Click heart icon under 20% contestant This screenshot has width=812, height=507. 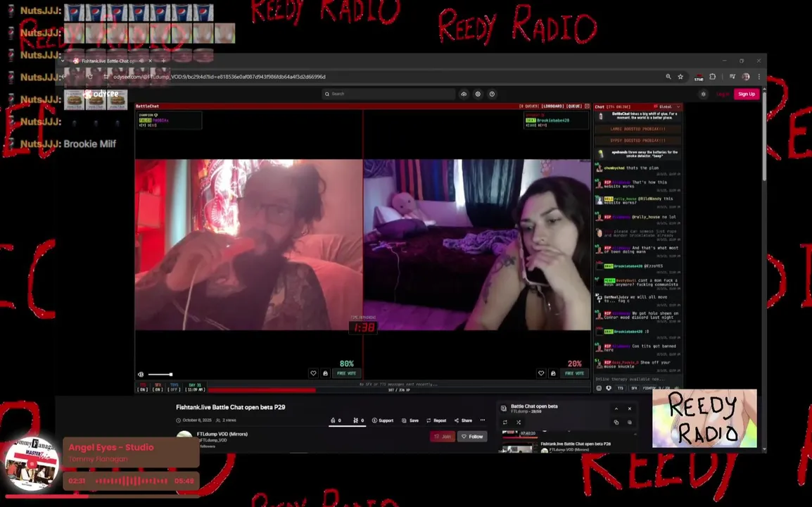tap(541, 373)
